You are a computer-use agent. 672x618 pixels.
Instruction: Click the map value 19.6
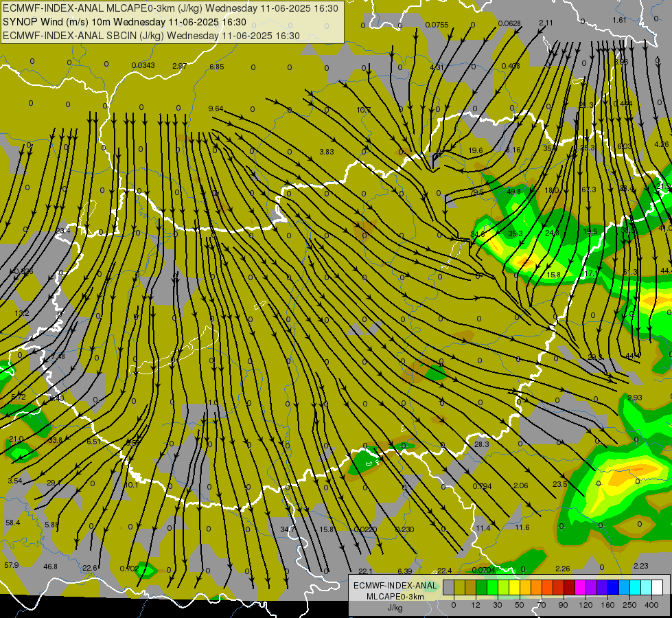pyautogui.click(x=476, y=150)
